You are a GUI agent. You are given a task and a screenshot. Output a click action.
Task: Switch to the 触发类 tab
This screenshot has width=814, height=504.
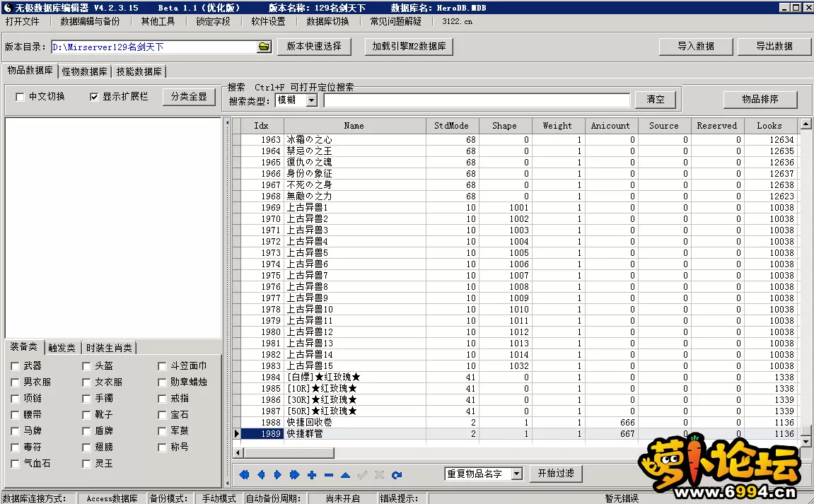click(x=62, y=348)
